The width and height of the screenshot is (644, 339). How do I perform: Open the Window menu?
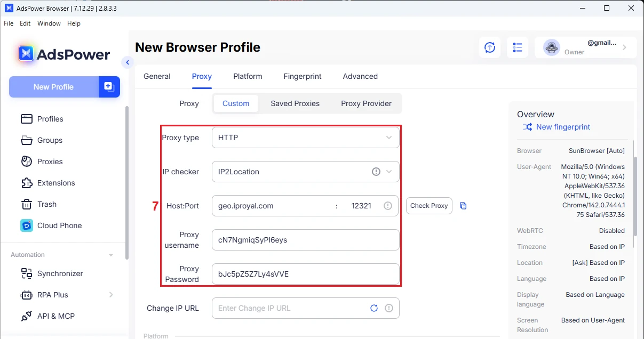coord(49,23)
